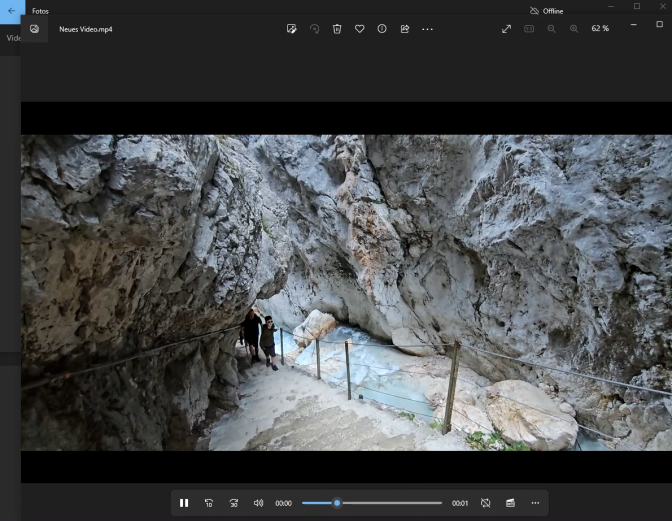
Task: Toggle repeat playback off icon
Action: [x=486, y=503]
